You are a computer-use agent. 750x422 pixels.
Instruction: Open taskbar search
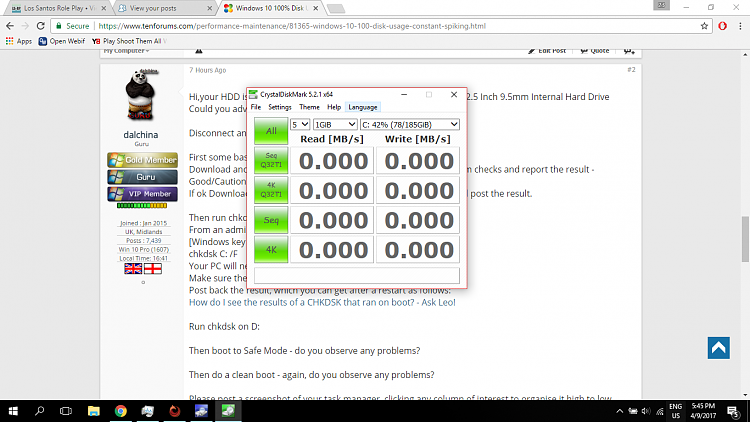(40, 411)
